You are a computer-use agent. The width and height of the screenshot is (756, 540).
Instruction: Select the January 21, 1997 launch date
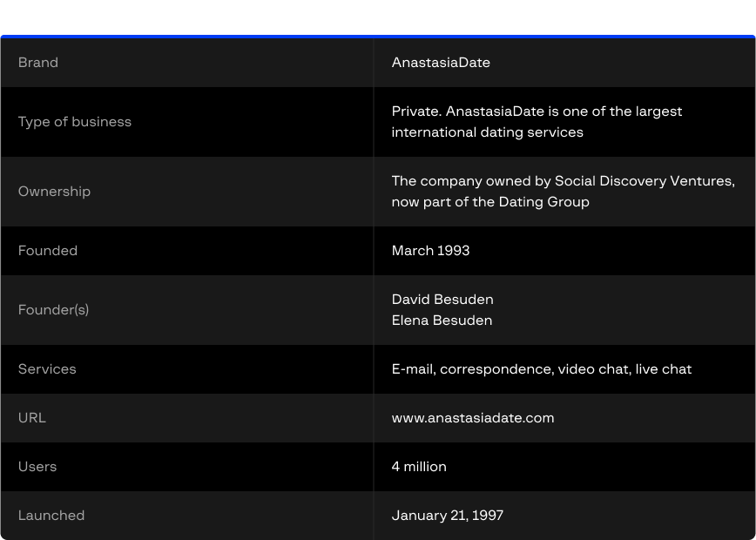click(x=448, y=516)
